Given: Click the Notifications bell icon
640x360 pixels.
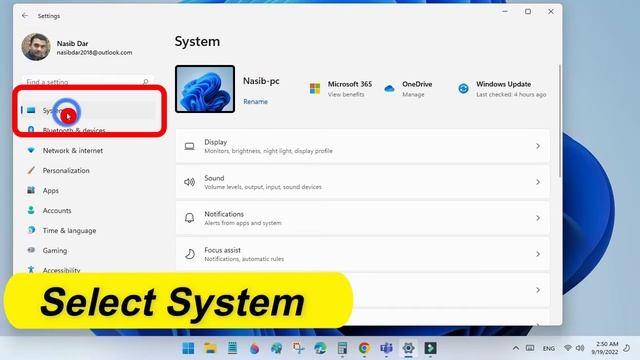Looking at the screenshot, I should (x=189, y=218).
